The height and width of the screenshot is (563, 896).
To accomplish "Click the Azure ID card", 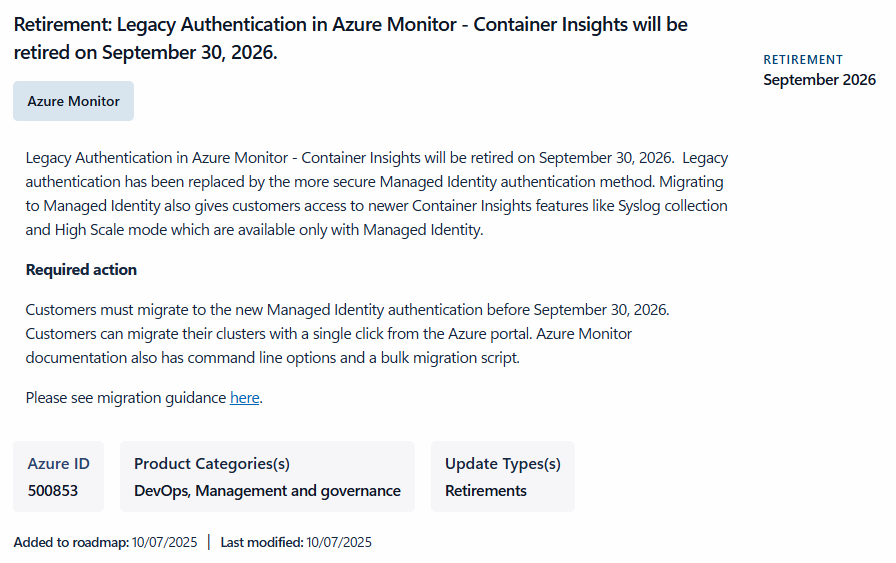I will coord(59,477).
